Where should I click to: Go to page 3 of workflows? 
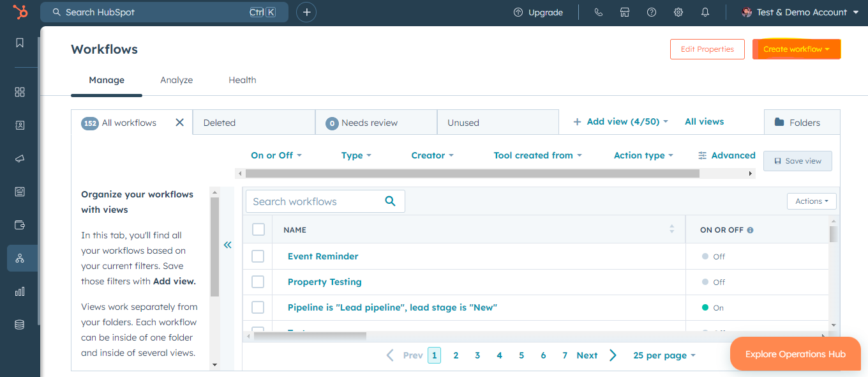coord(477,355)
